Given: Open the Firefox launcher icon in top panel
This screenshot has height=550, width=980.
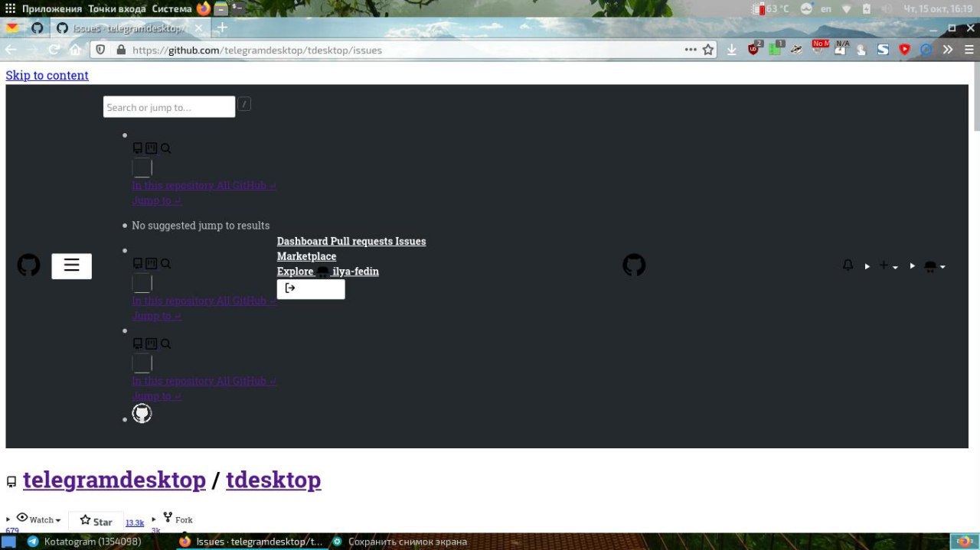Looking at the screenshot, I should 203,8.
